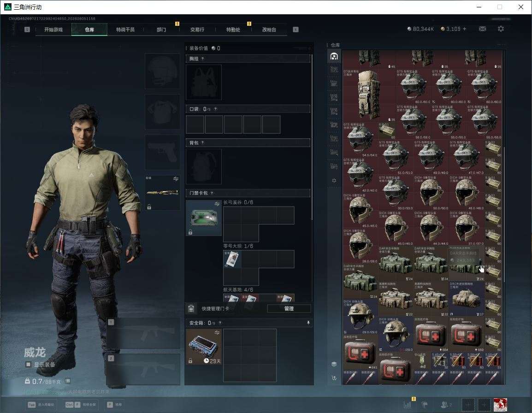Click the keycard in 零号大坝 slot
The height and width of the screenshot is (413, 532).
(232, 259)
